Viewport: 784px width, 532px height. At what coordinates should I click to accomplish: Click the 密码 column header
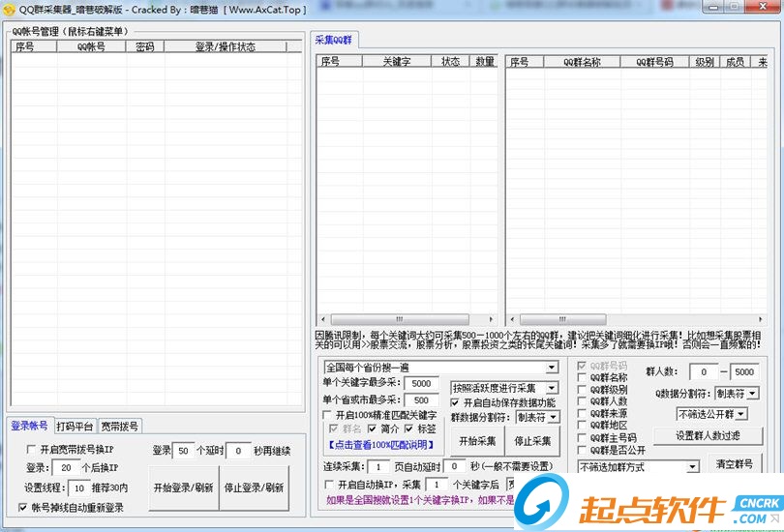144,46
